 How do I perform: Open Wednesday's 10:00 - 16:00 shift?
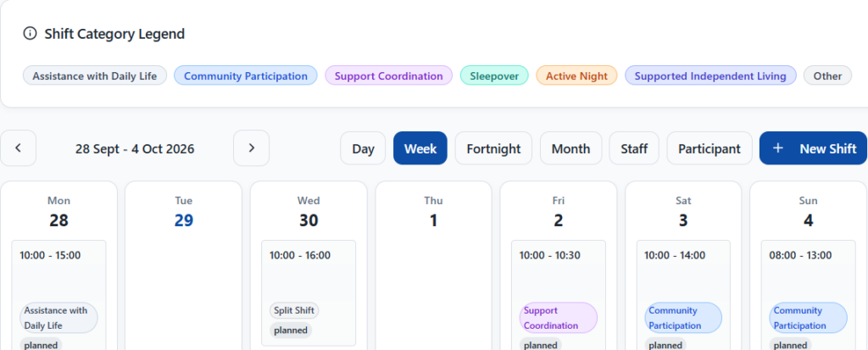coord(309,293)
